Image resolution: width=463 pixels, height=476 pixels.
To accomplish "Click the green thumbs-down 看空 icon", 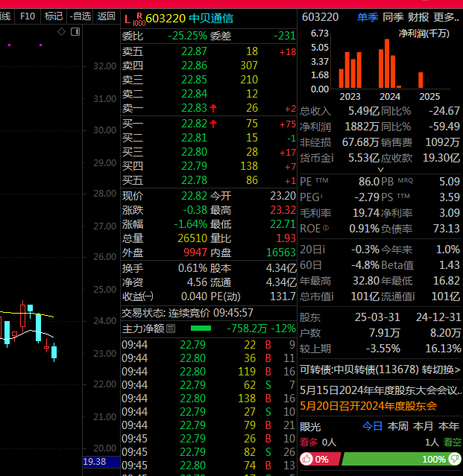I will (x=455, y=459).
